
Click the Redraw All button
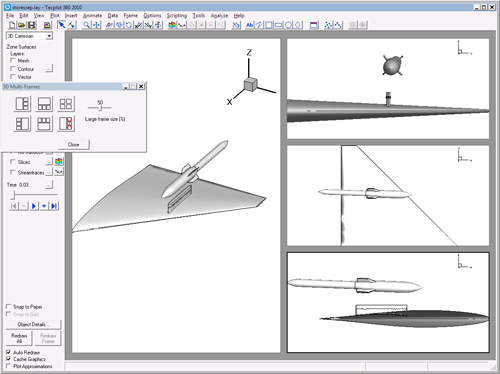click(x=19, y=338)
